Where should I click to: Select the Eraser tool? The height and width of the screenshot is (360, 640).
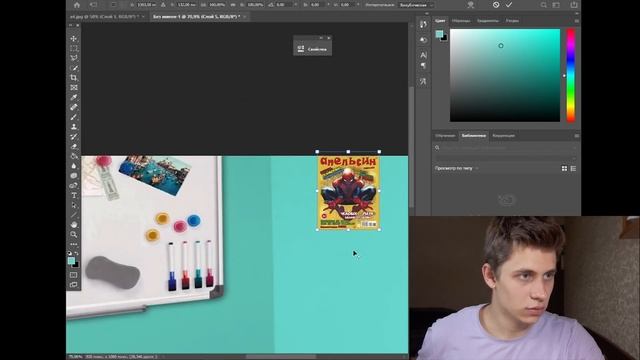click(x=74, y=147)
